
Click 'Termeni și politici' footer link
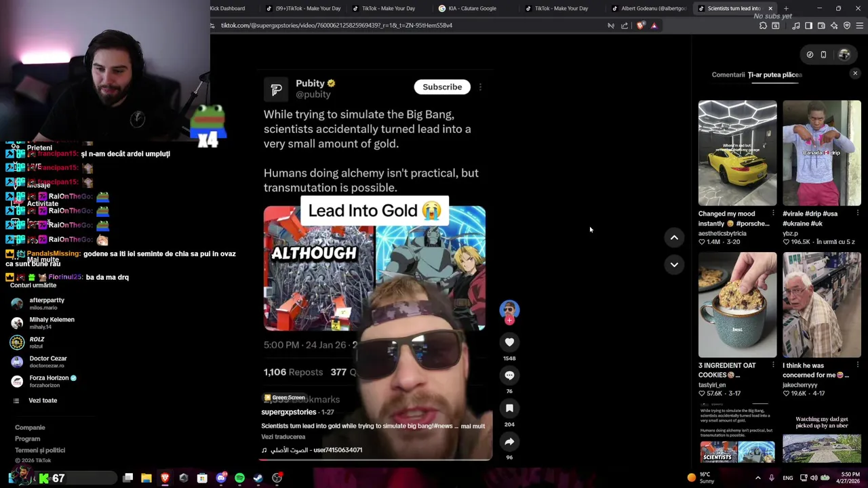coord(40,451)
